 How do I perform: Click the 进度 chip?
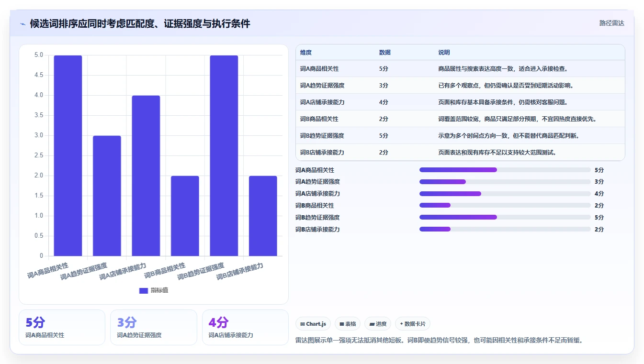coord(378,324)
